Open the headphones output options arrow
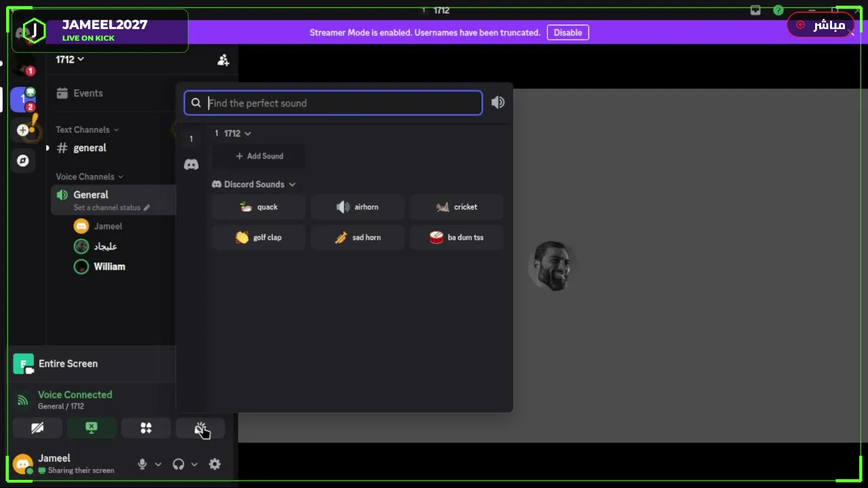 coord(194,464)
